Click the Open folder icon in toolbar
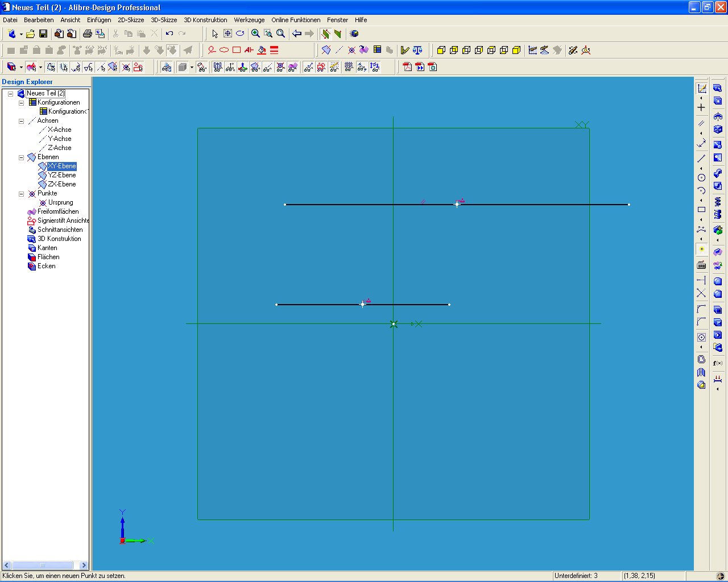 coord(31,34)
